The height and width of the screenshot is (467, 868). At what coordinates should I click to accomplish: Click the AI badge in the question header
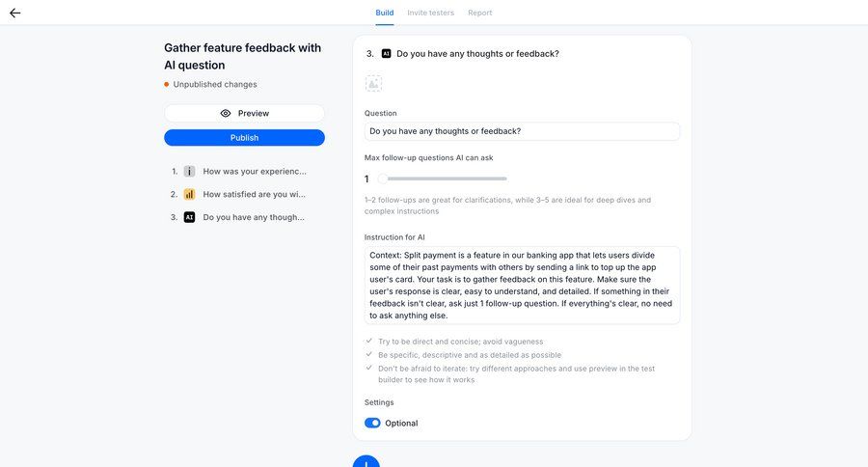tap(386, 54)
